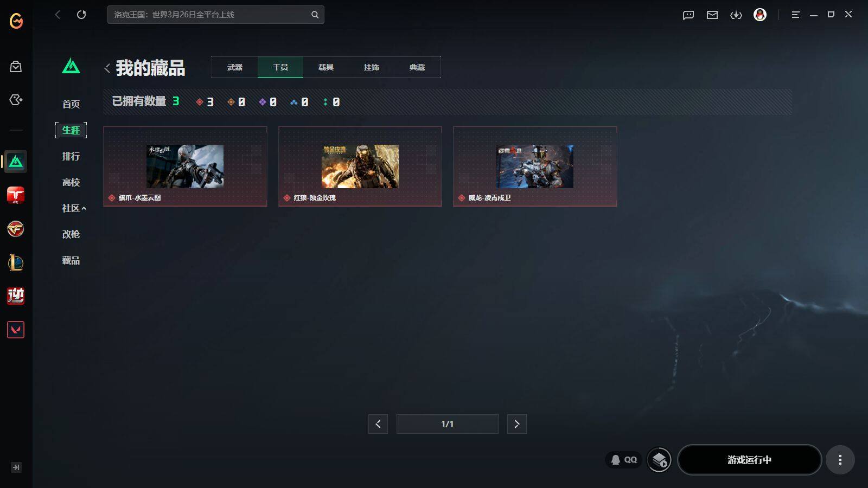Image resolution: width=868 pixels, height=488 pixels.
Task: Open the game tools box icon near QQ
Action: pos(660,460)
